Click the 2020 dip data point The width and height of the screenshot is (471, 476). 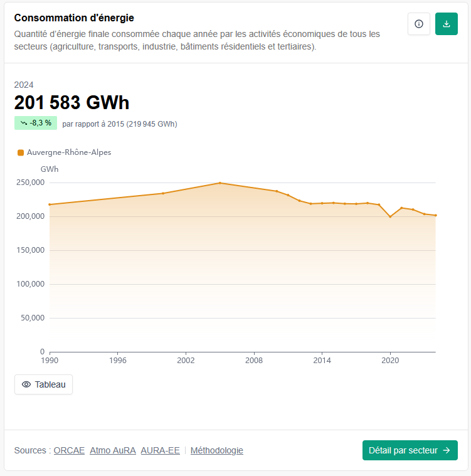pyautogui.click(x=390, y=217)
